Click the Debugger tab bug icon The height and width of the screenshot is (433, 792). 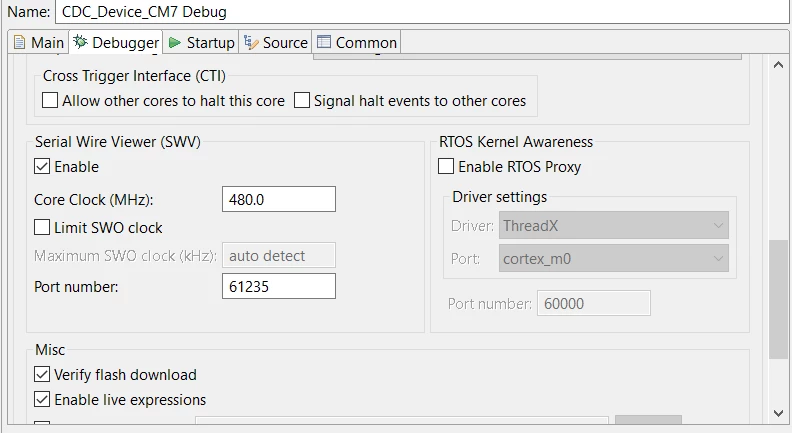point(80,42)
